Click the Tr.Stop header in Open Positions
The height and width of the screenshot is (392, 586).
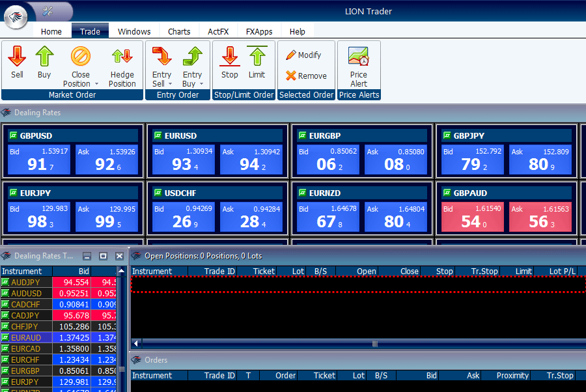pos(478,272)
